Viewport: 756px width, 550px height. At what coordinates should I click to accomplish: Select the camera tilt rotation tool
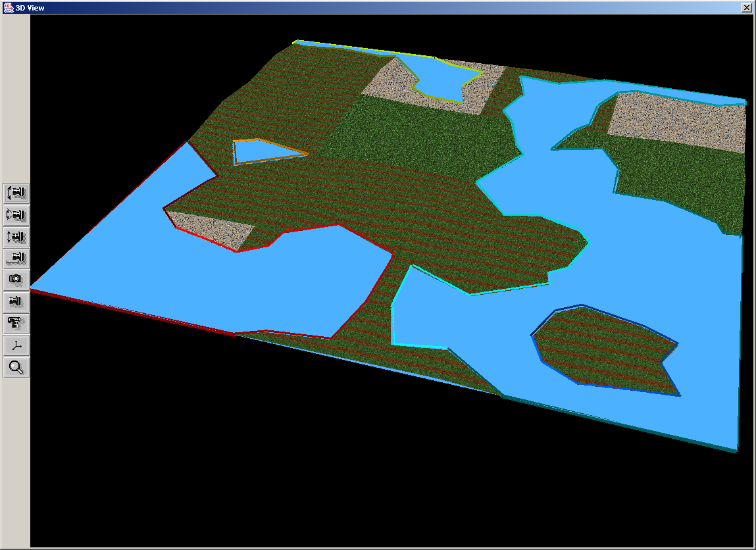click(x=16, y=193)
